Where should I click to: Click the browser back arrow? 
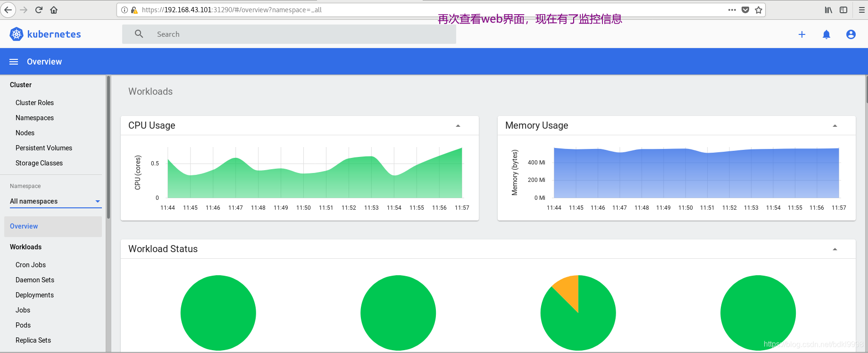pyautogui.click(x=8, y=10)
